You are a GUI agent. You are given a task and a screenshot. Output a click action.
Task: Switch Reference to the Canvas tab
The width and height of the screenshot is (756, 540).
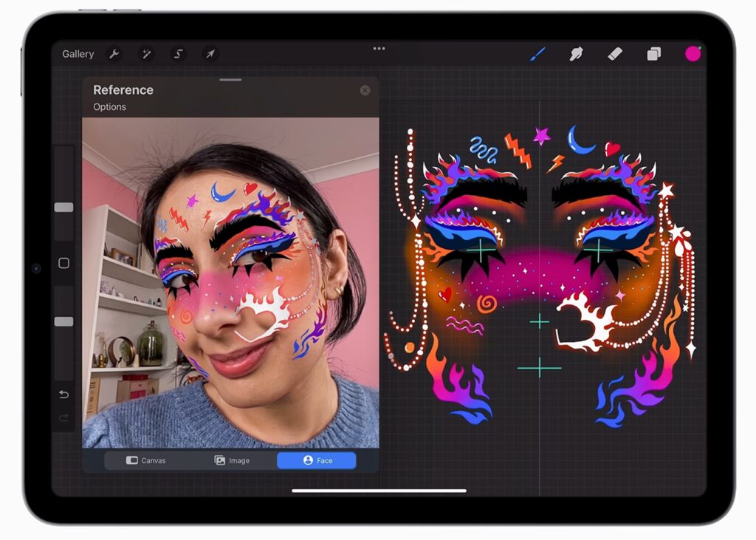click(146, 460)
